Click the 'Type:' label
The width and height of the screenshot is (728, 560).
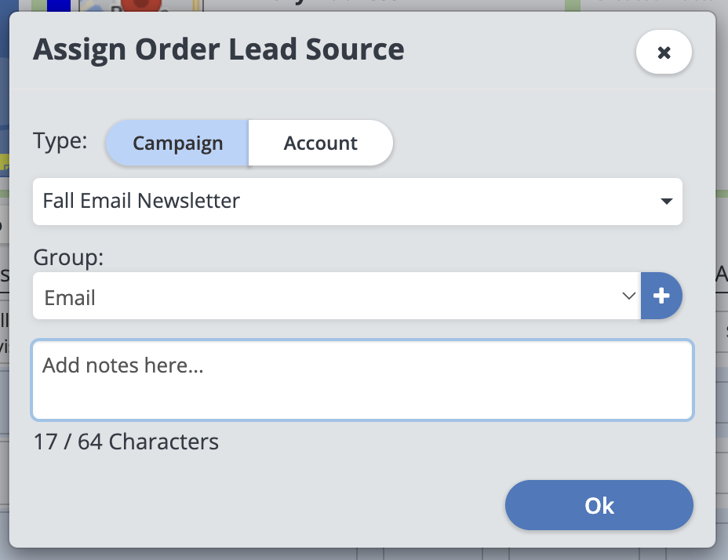tap(60, 142)
